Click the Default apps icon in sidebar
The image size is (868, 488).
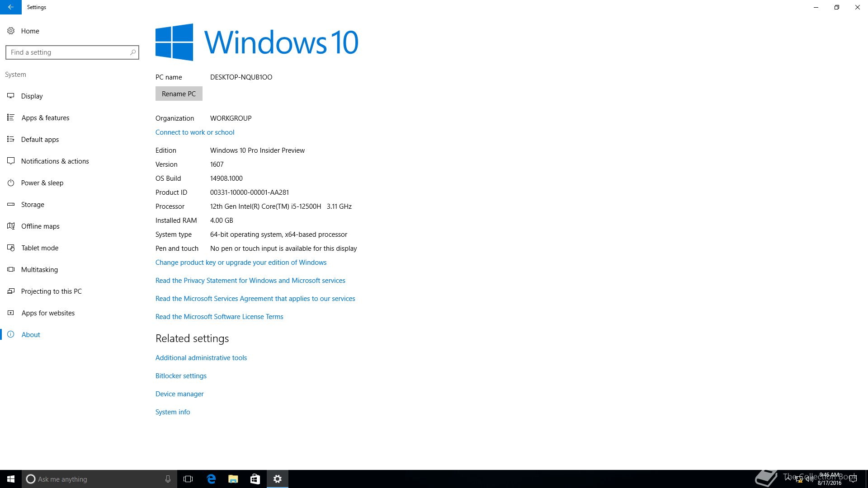tap(10, 139)
